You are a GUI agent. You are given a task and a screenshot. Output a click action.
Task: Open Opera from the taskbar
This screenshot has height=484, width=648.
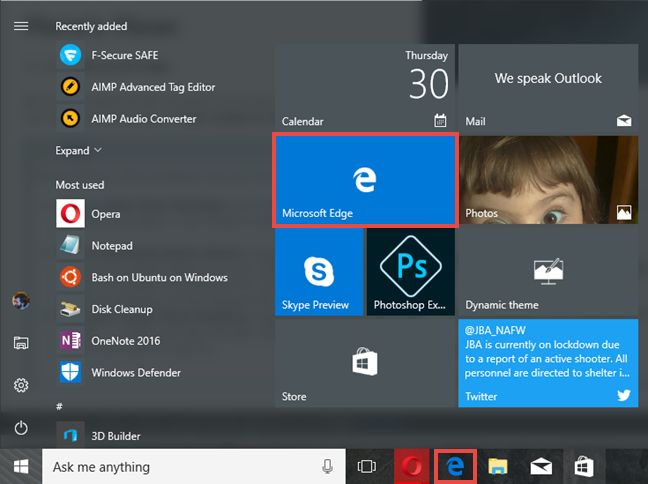tap(412, 467)
